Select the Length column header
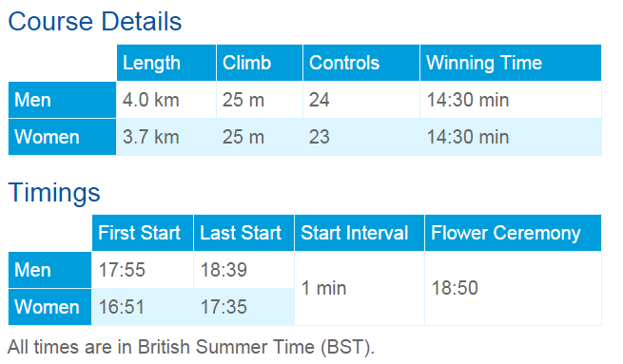This screenshot has width=623, height=364. 166,63
